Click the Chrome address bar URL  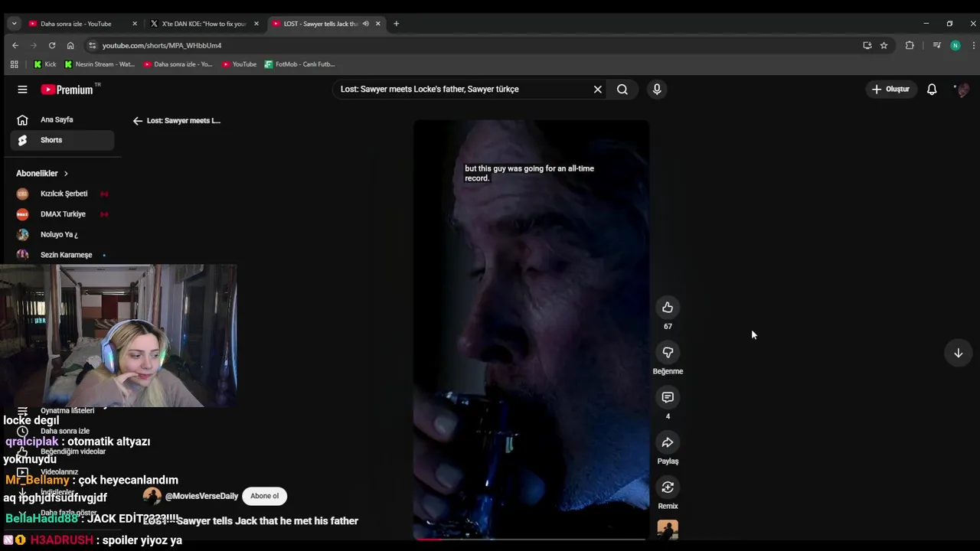[x=162, y=45]
